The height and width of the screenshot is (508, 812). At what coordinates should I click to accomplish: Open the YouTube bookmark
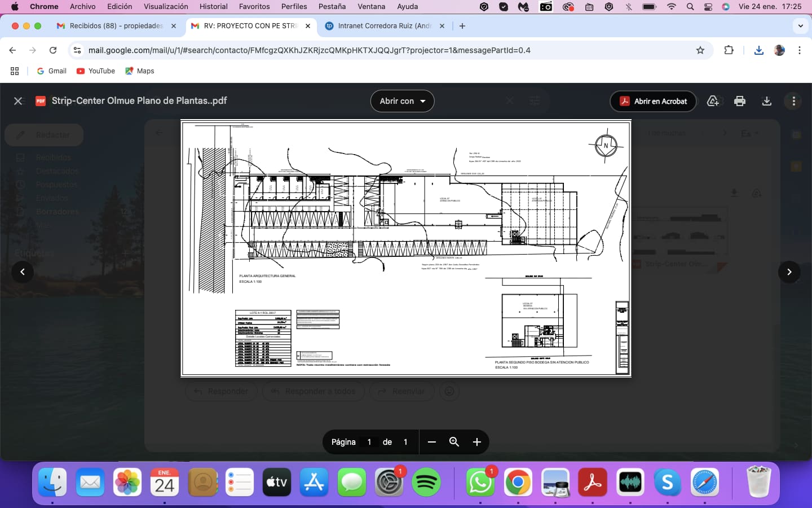click(96, 71)
